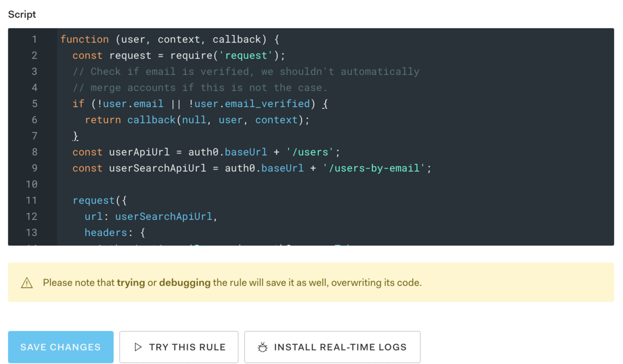
Task: Click the '/users' string on line 8
Action: (310, 152)
